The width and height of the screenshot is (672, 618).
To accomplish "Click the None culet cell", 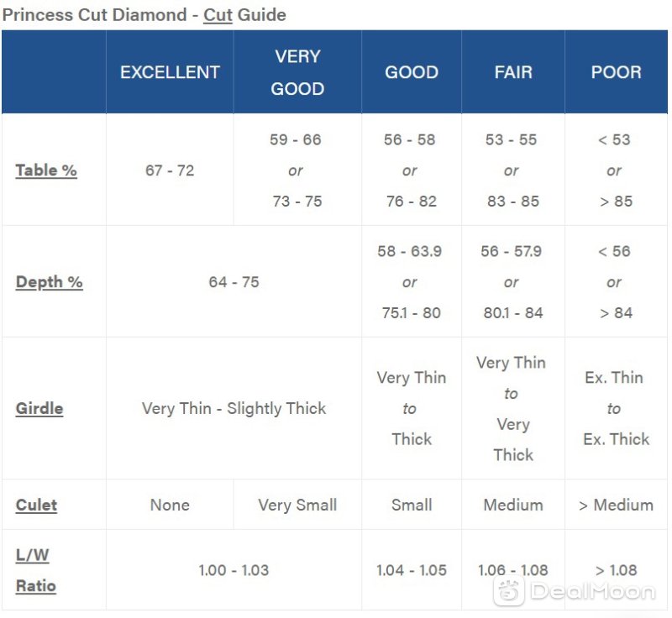I will click(171, 505).
